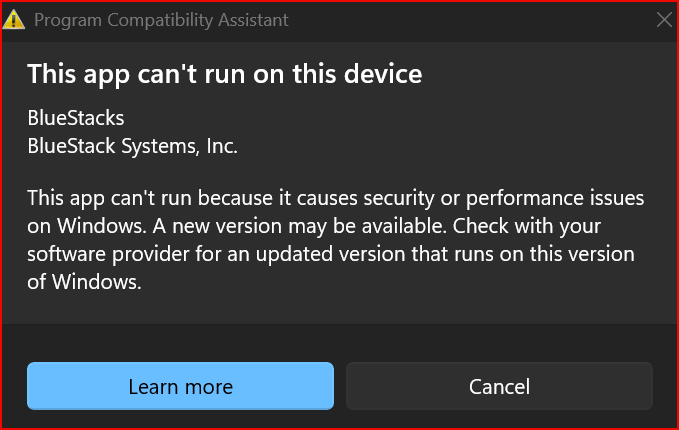The height and width of the screenshot is (430, 679).
Task: Click the gap between Learn more and Cancel
Action: 340,386
